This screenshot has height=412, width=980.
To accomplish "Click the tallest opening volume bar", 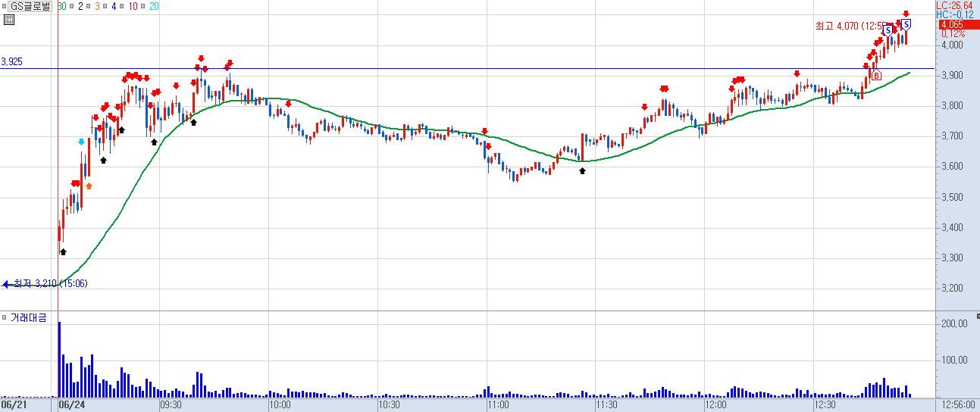I will pos(59,360).
